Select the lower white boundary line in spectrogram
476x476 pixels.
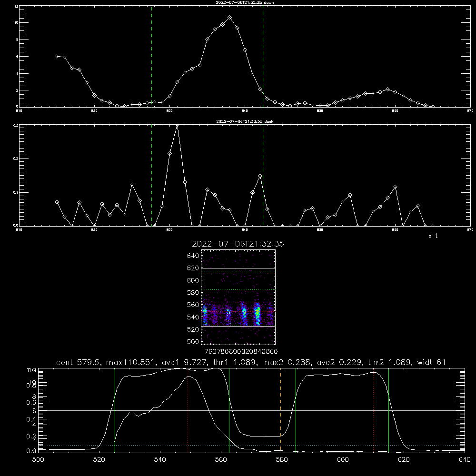[238, 326]
